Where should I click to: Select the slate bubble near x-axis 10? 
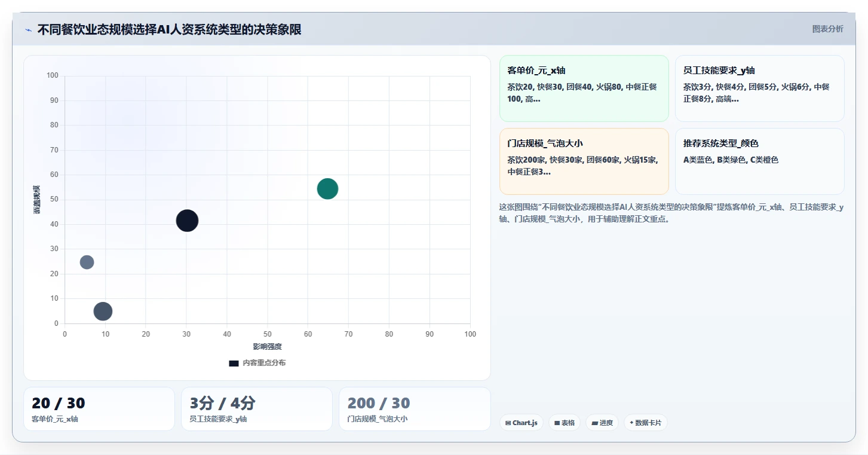click(103, 311)
